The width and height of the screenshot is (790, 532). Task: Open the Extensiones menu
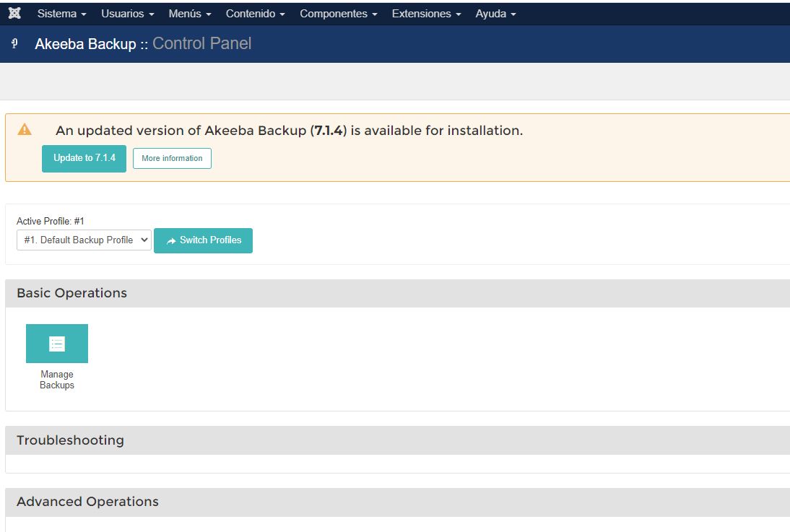[x=426, y=14]
